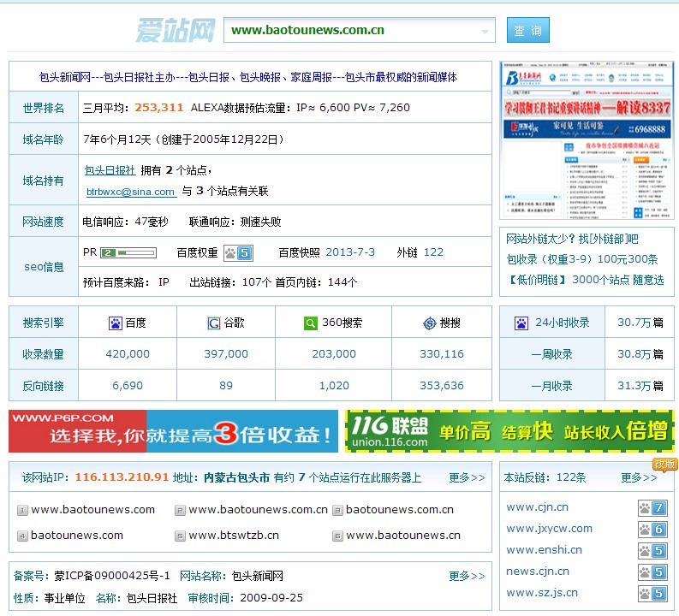
Task: Click the PR rank green progress bar
Action: click(128, 253)
